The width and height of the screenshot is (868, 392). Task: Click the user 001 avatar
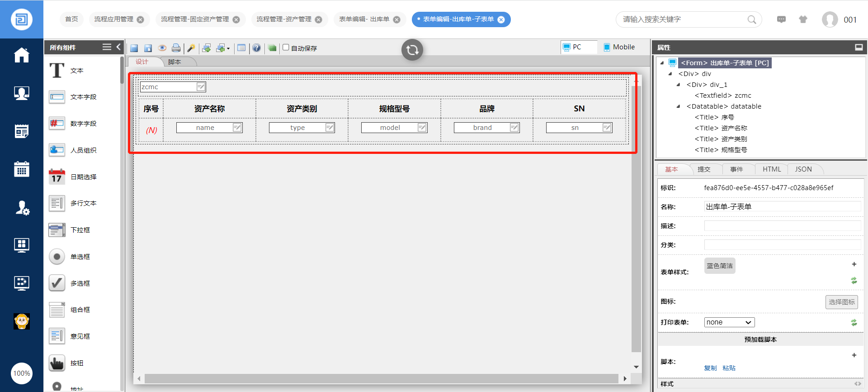tap(830, 19)
